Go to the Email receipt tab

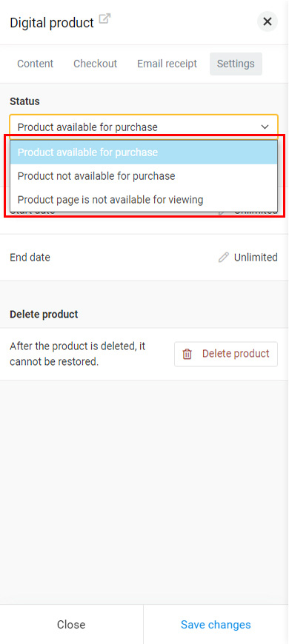click(167, 64)
